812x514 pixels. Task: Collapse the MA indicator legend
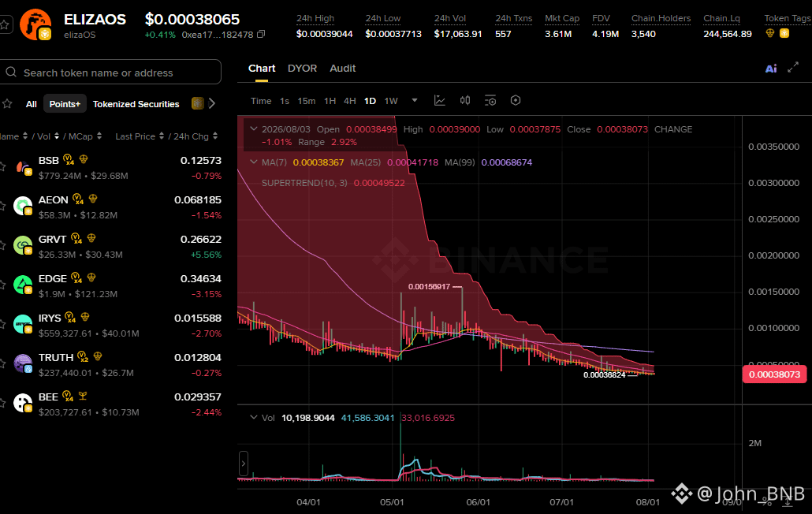pos(253,162)
